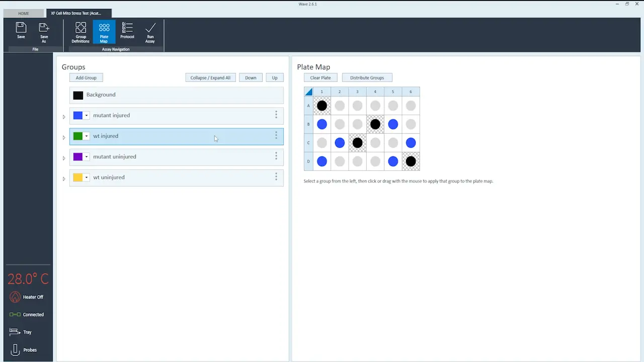Expand the wt injured group
The height and width of the screenshot is (362, 644).
click(x=64, y=137)
